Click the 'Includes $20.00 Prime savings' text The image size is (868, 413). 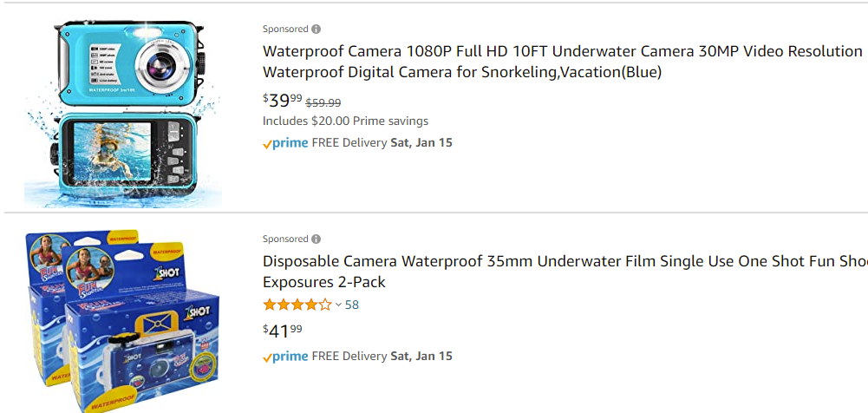click(x=345, y=121)
